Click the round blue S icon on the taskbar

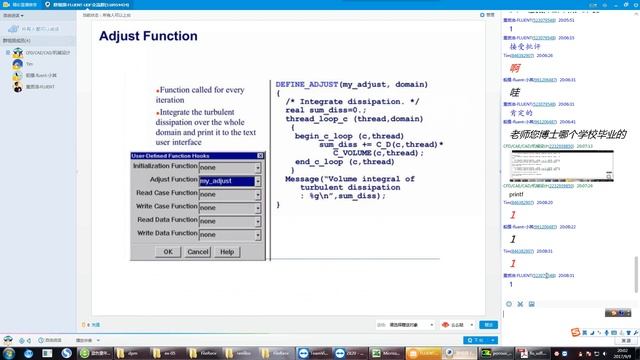coord(67,353)
